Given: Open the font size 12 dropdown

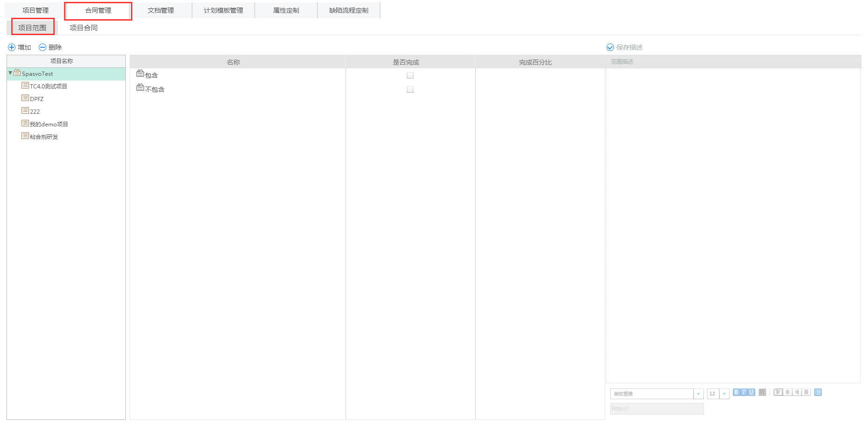Looking at the screenshot, I should (724, 394).
